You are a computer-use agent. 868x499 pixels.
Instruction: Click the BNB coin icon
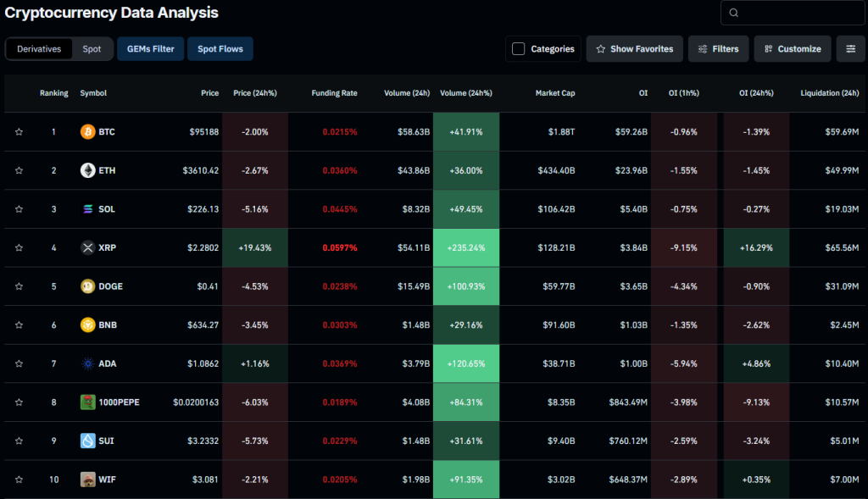87,324
